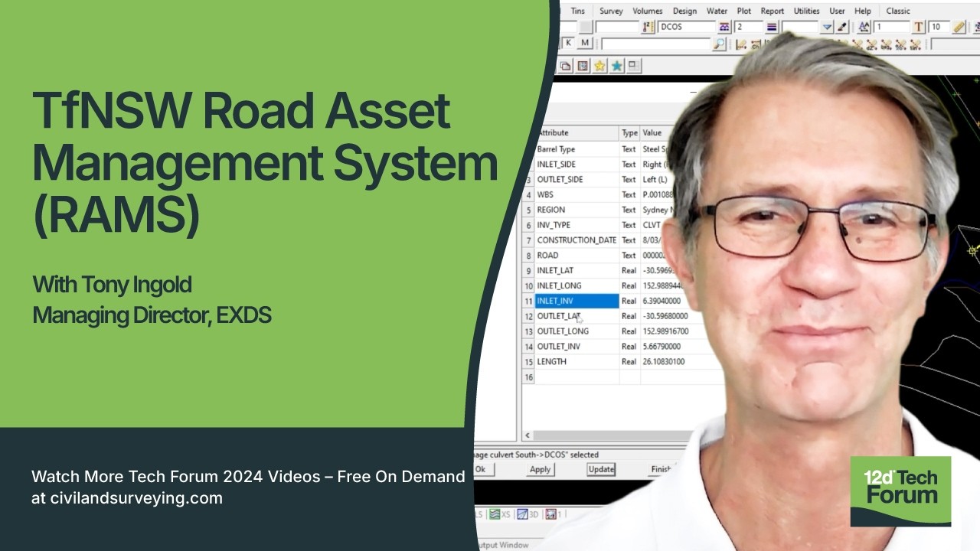Select the REGION attribute cell

pos(577,210)
